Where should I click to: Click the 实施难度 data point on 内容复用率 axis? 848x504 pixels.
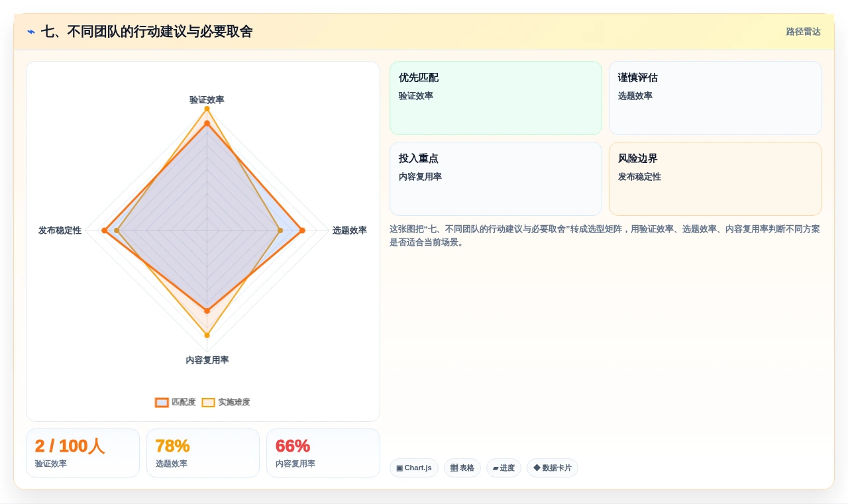pos(207,335)
